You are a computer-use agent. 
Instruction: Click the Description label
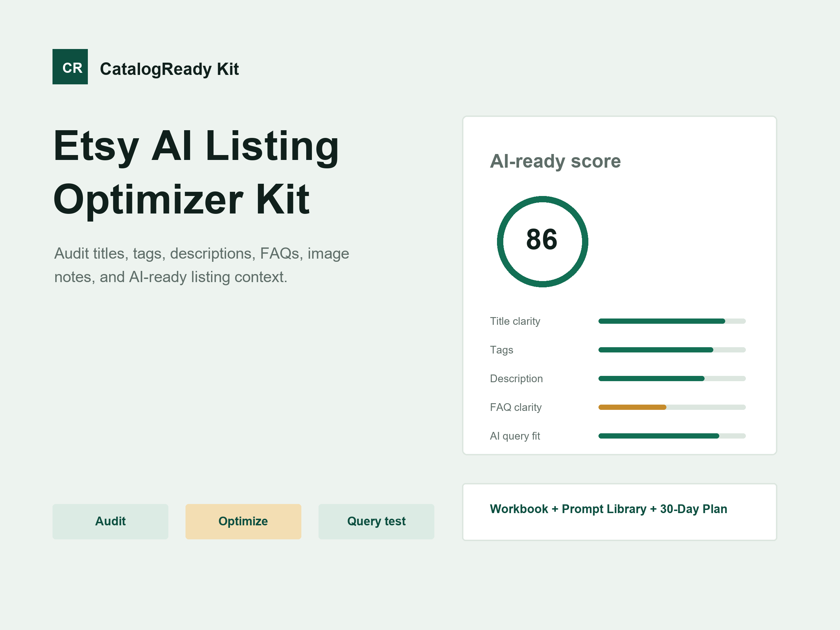click(x=516, y=379)
